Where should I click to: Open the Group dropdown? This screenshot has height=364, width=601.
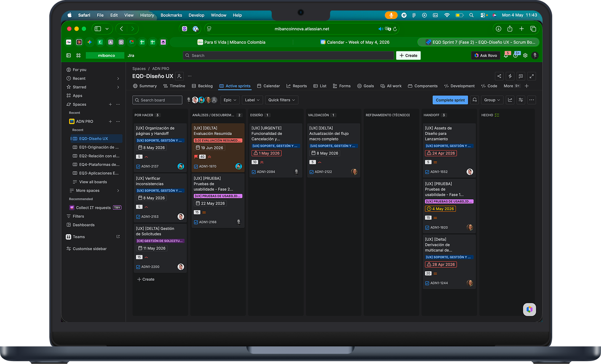(x=492, y=100)
